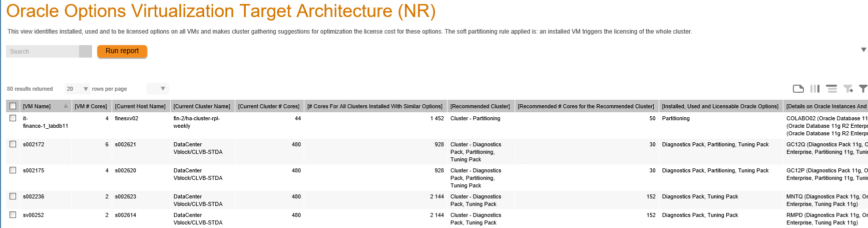Screen dimensions: 868x228
Task: Sort by Installed, Used and Licensable Oracle Options header
Action: tap(720, 106)
